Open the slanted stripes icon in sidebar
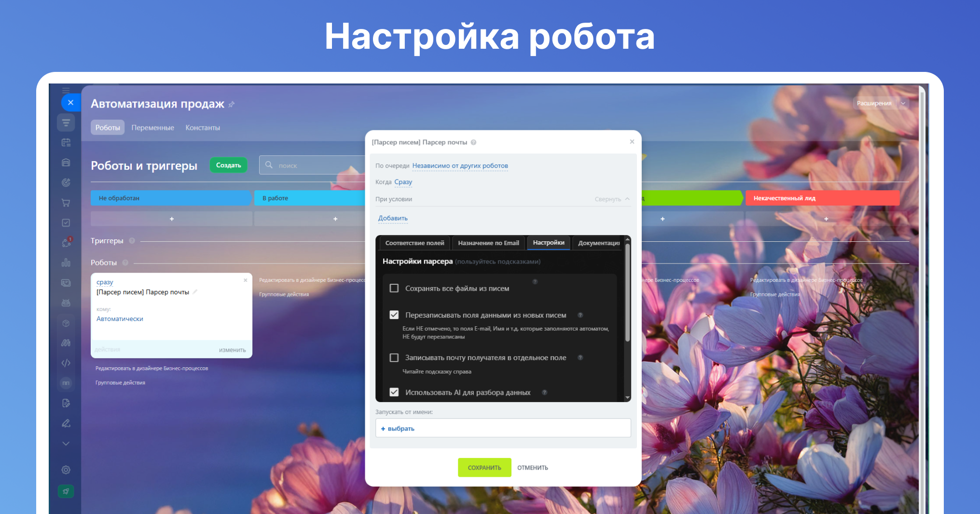Viewport: 980px width, 514px height. (x=66, y=343)
